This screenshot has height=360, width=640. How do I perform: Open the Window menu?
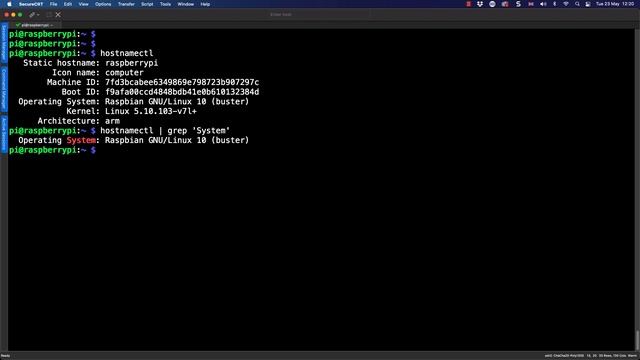click(186, 4)
